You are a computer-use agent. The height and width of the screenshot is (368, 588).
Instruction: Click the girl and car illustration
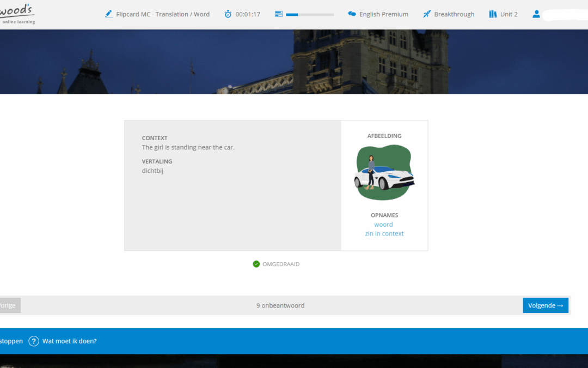384,172
